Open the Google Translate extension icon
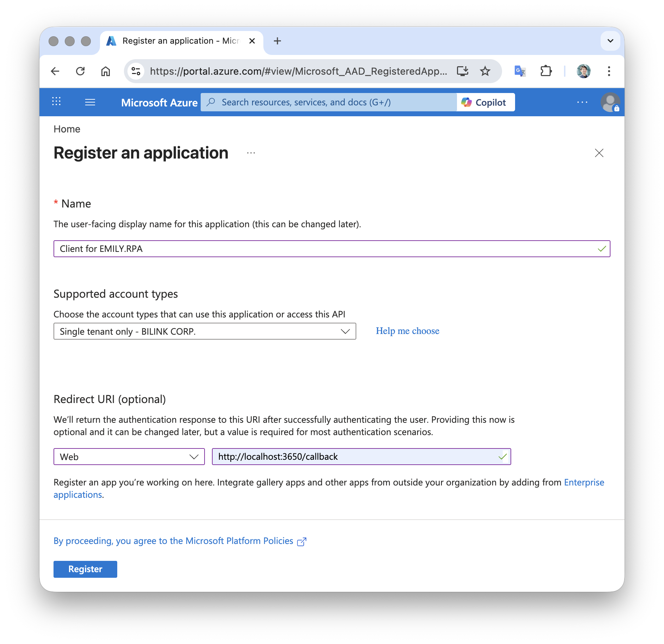Screen dimensions: 664x644 coord(520,71)
